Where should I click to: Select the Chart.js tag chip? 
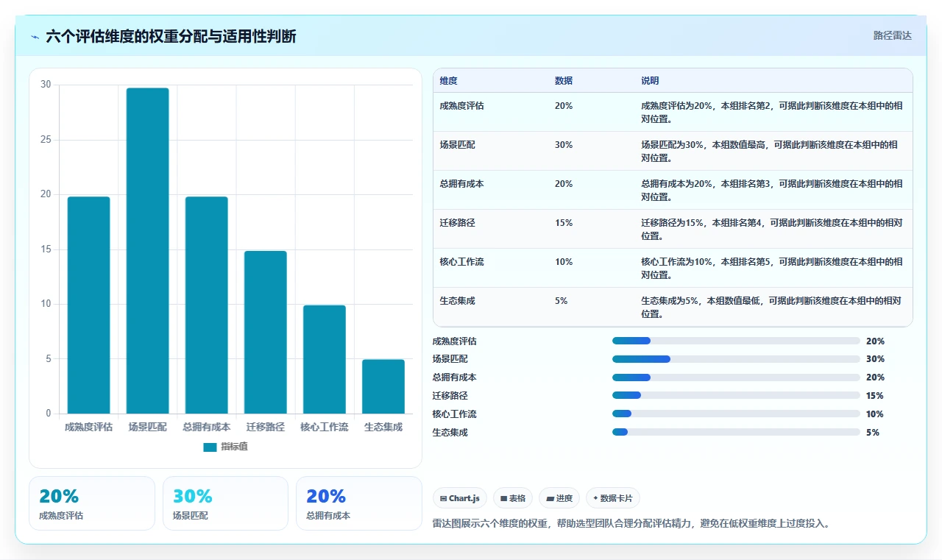tap(460, 498)
